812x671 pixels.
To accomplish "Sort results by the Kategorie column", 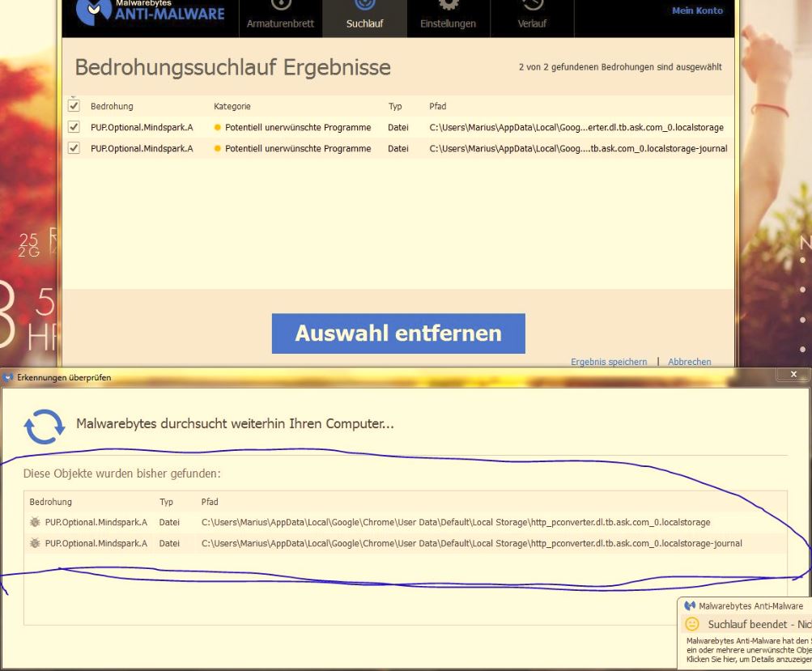I will tap(232, 106).
